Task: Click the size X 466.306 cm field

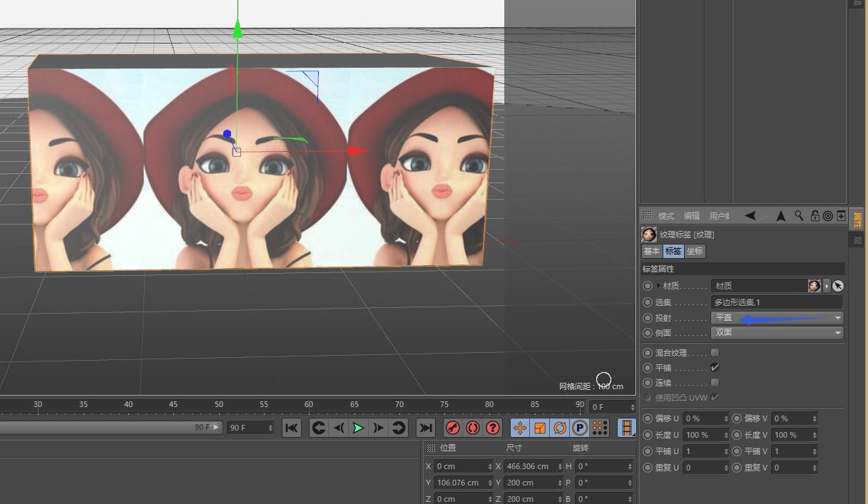Action: [x=533, y=466]
